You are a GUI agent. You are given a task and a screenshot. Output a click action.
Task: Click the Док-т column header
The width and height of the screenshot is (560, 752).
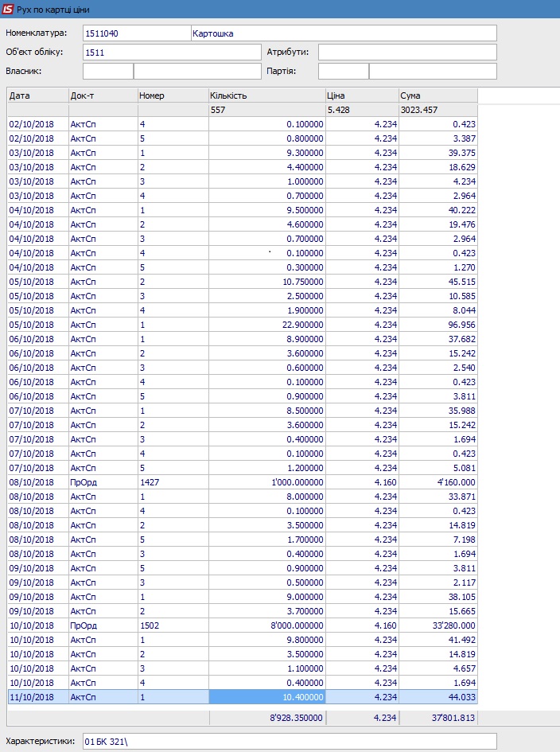(x=102, y=95)
